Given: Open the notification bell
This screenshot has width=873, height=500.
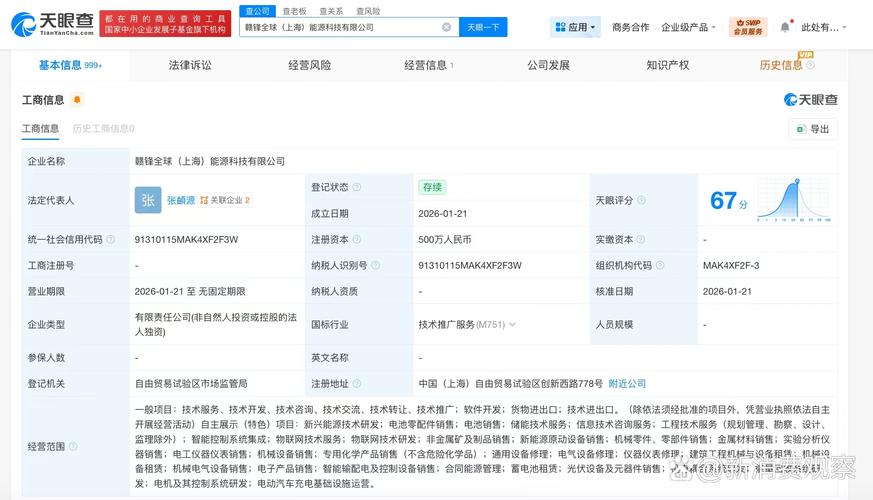Looking at the screenshot, I should click(x=785, y=27).
